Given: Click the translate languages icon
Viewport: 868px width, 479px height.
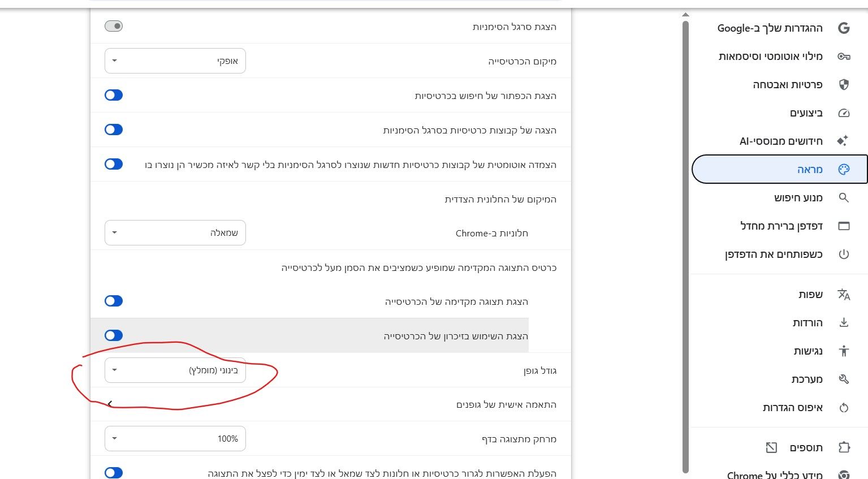Looking at the screenshot, I should tap(844, 294).
